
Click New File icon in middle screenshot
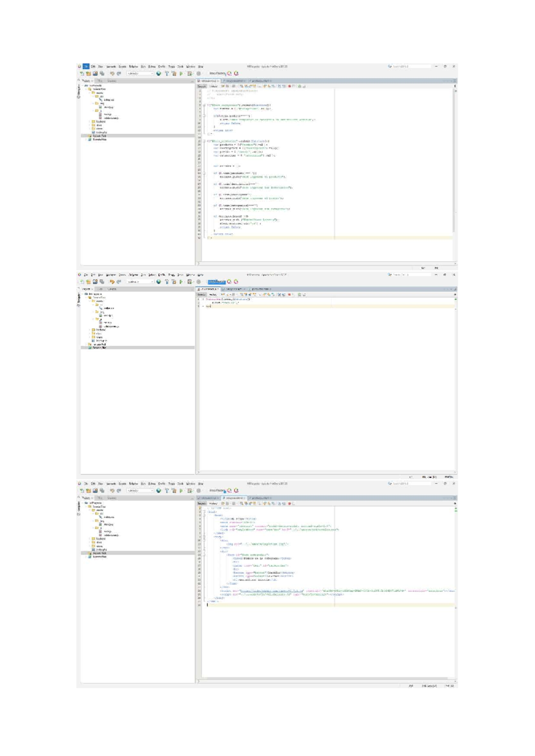82,282
